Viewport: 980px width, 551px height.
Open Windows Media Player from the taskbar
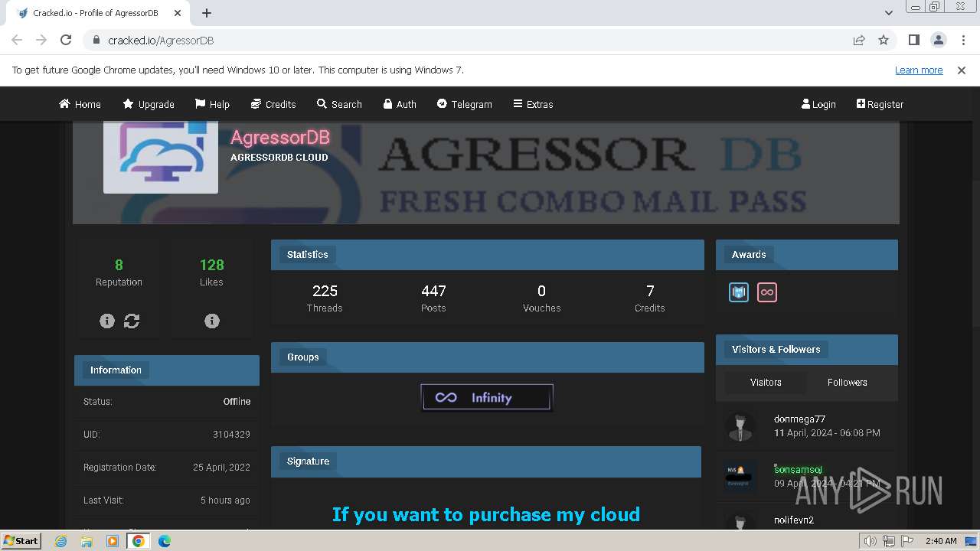pos(113,541)
